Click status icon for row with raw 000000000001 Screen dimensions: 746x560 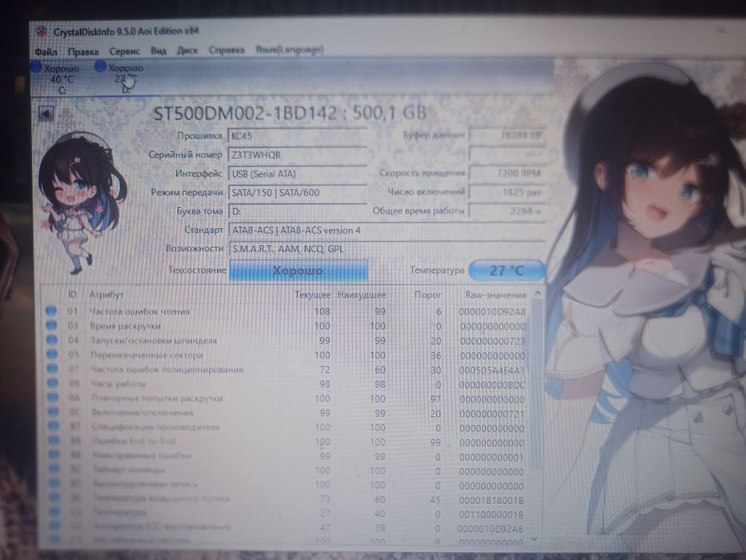pyautogui.click(x=54, y=454)
